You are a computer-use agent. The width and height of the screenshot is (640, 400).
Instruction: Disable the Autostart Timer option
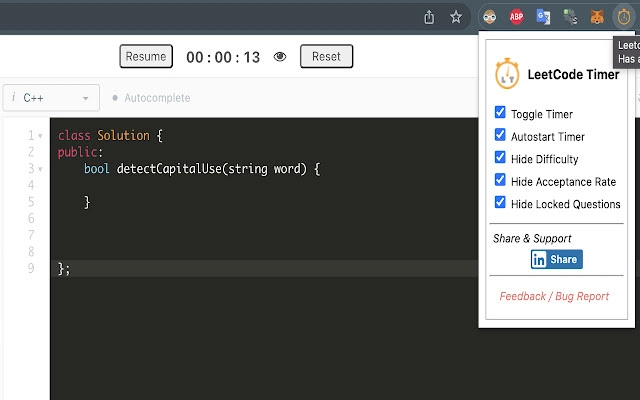pos(501,135)
